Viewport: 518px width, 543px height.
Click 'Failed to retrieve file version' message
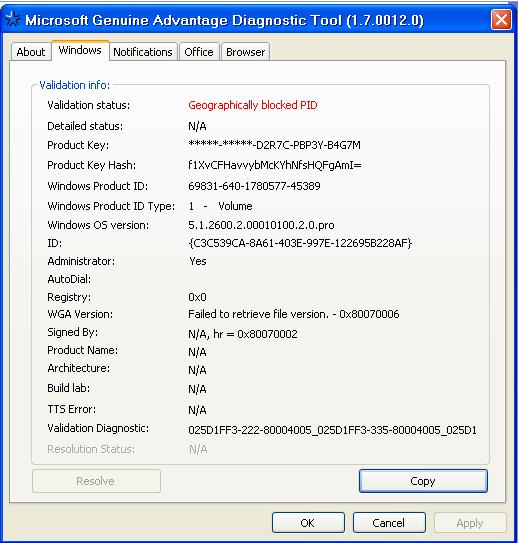pyautogui.click(x=294, y=314)
